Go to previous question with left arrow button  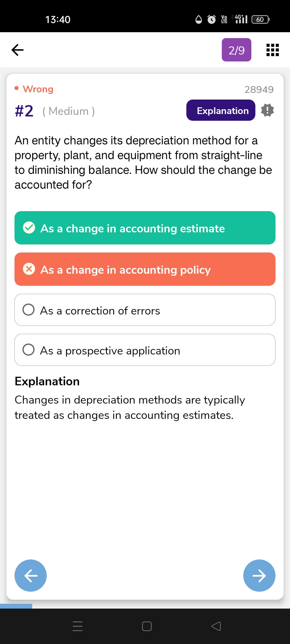coord(31,575)
